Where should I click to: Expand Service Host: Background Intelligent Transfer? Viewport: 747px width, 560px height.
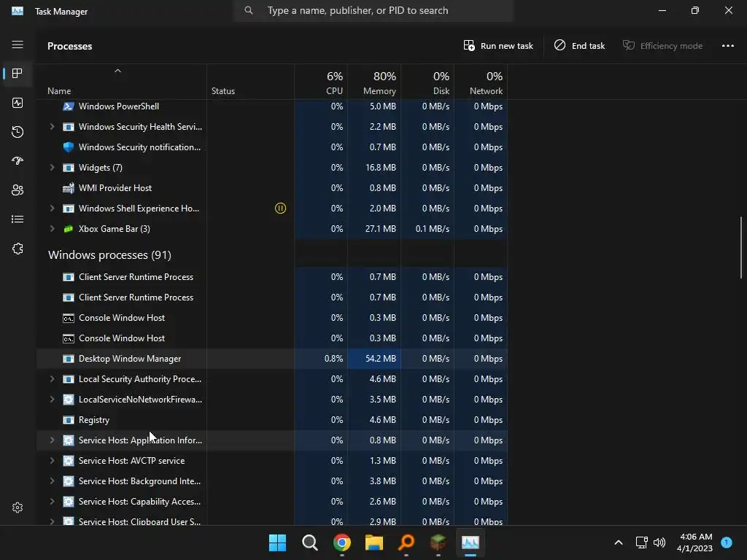click(x=52, y=481)
